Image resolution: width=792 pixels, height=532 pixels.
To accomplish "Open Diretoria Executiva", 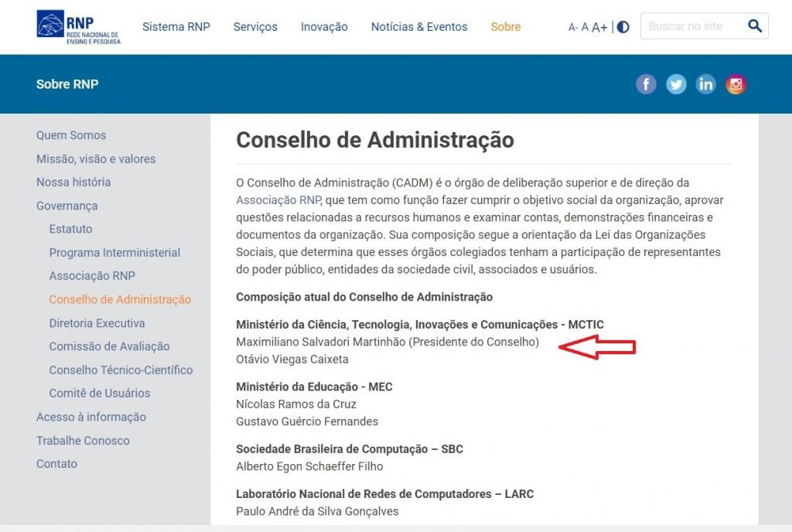I will (x=97, y=323).
